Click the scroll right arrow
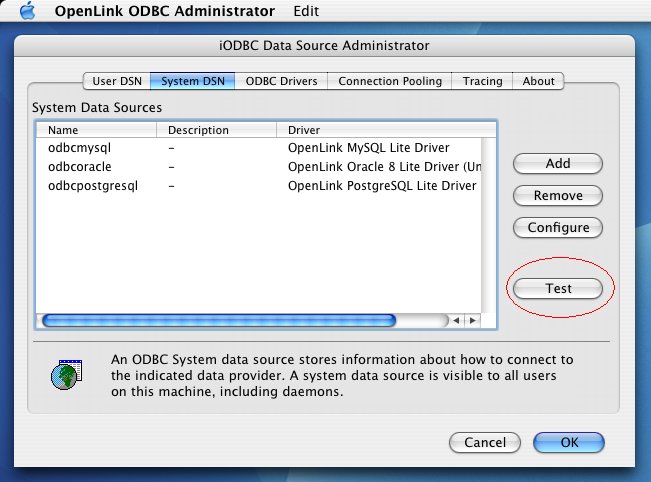Image resolution: width=651 pixels, height=482 pixels. pos(472,321)
